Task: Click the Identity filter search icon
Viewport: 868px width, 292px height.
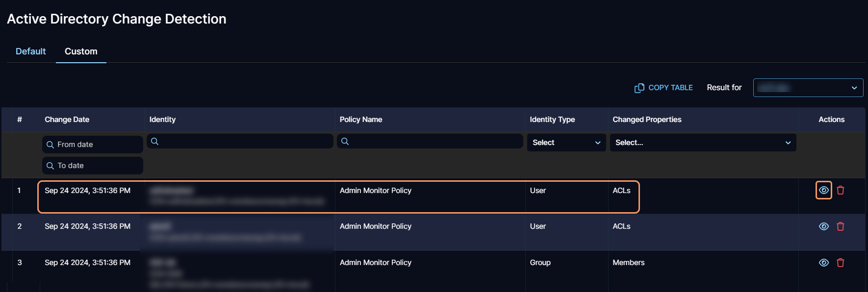Action: pos(154,142)
